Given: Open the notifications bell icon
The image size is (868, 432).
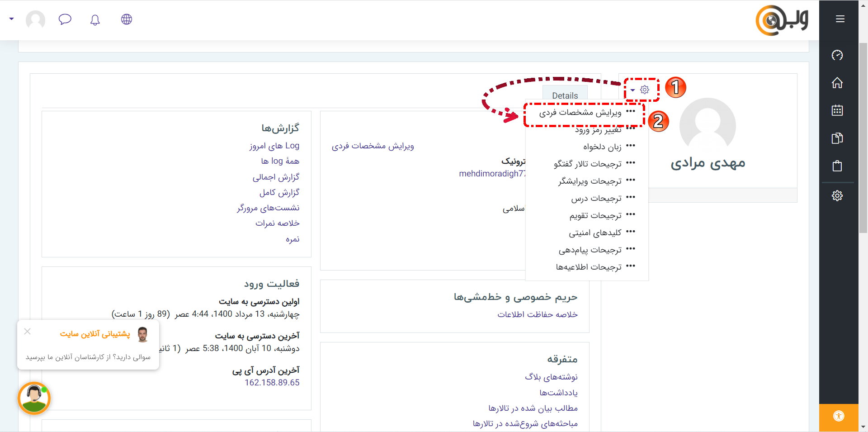Looking at the screenshot, I should pos(95,19).
